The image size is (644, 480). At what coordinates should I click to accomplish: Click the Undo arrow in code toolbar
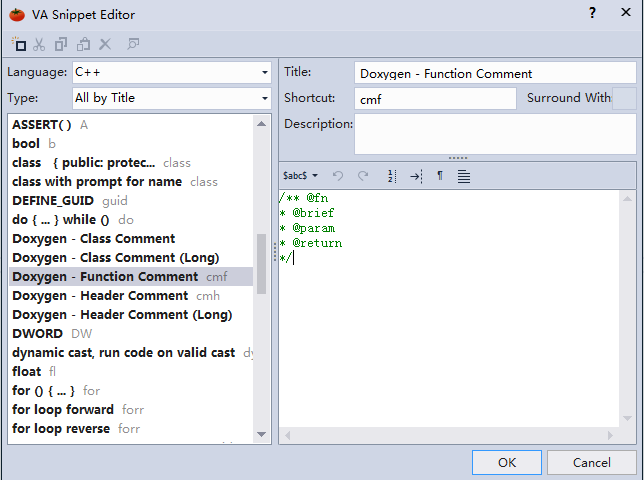338,176
